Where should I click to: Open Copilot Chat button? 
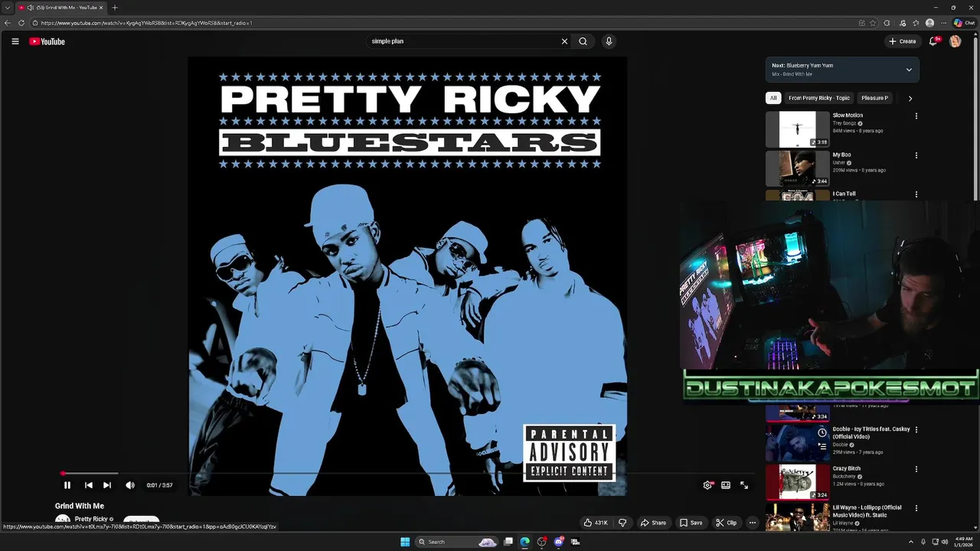(x=963, y=23)
